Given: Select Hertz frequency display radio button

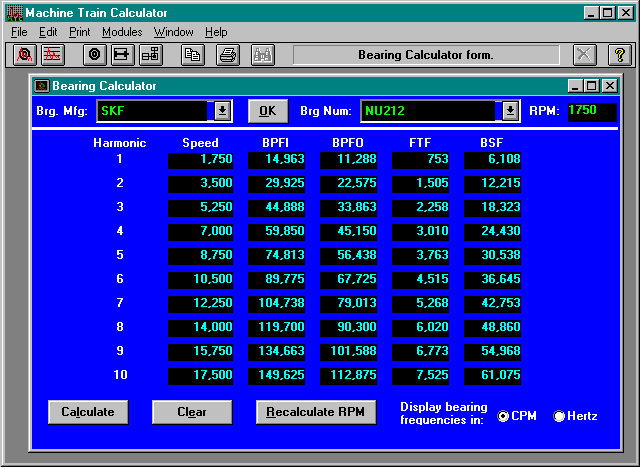Looking at the screenshot, I should (559, 416).
